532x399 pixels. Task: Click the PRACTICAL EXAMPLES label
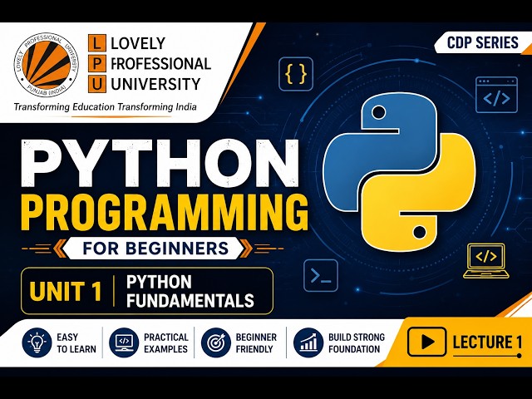point(166,343)
